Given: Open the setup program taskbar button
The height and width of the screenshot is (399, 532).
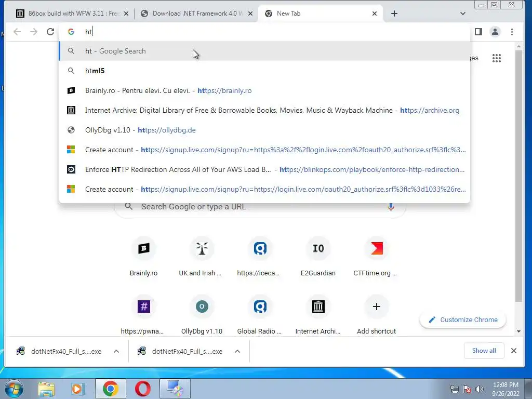Looking at the screenshot, I should pyautogui.click(x=176, y=389).
